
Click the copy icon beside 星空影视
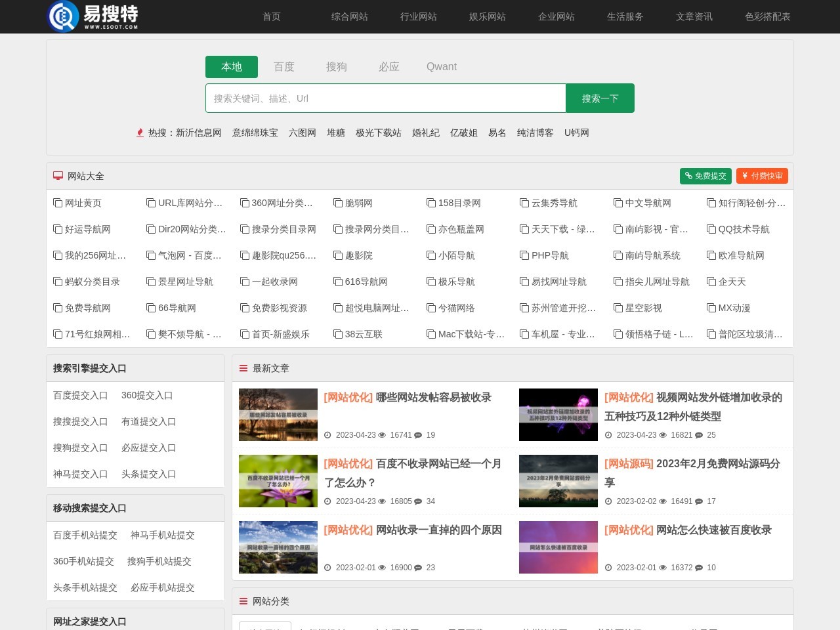[x=618, y=308]
